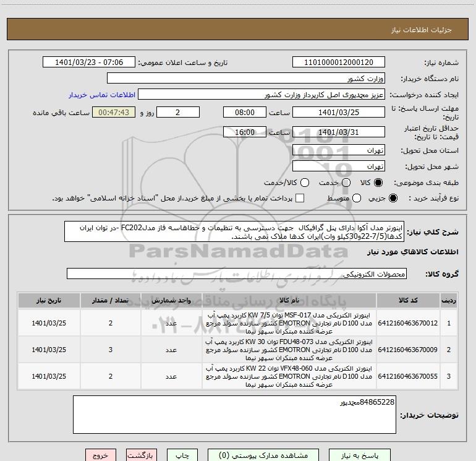Click the ردیف column header
This screenshot has width=476, height=461.
(x=449, y=301)
